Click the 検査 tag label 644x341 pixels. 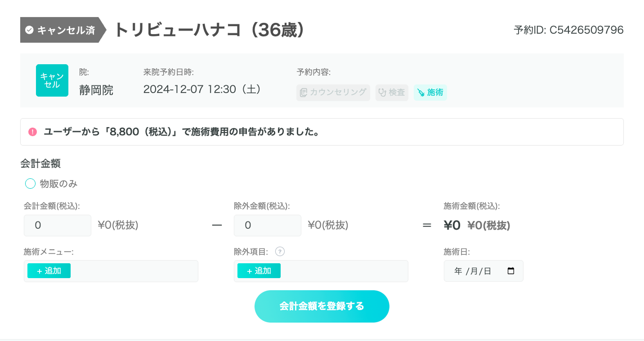click(x=397, y=93)
